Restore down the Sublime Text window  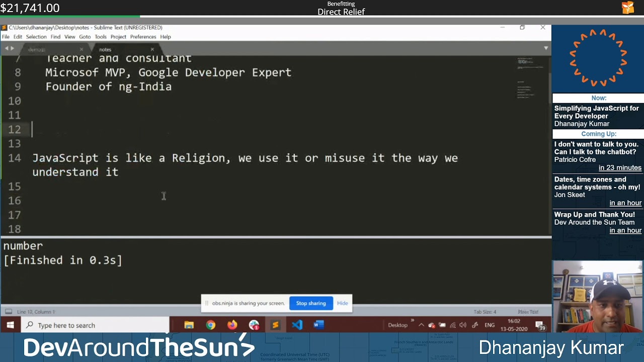pos(522,28)
